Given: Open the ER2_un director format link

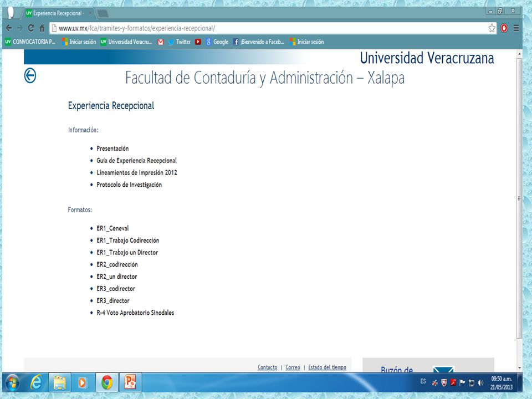Looking at the screenshot, I should [x=117, y=277].
